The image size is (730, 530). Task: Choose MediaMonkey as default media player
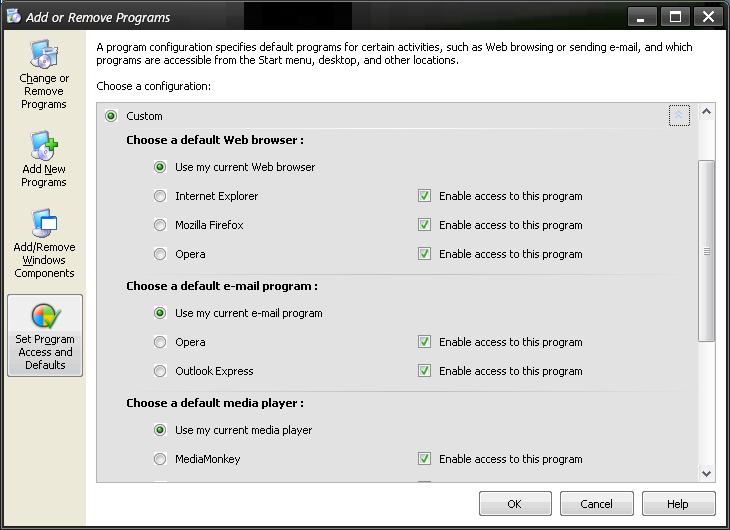coord(160,459)
